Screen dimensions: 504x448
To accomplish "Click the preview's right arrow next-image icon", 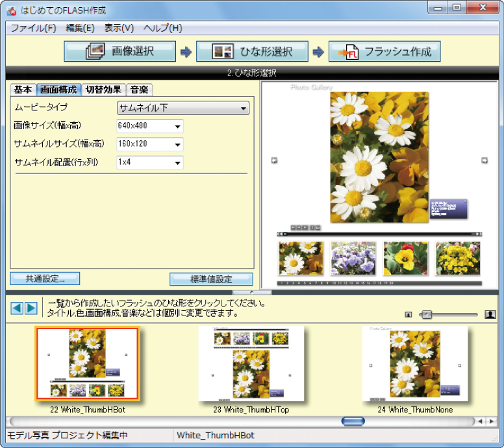I will coord(485,160).
